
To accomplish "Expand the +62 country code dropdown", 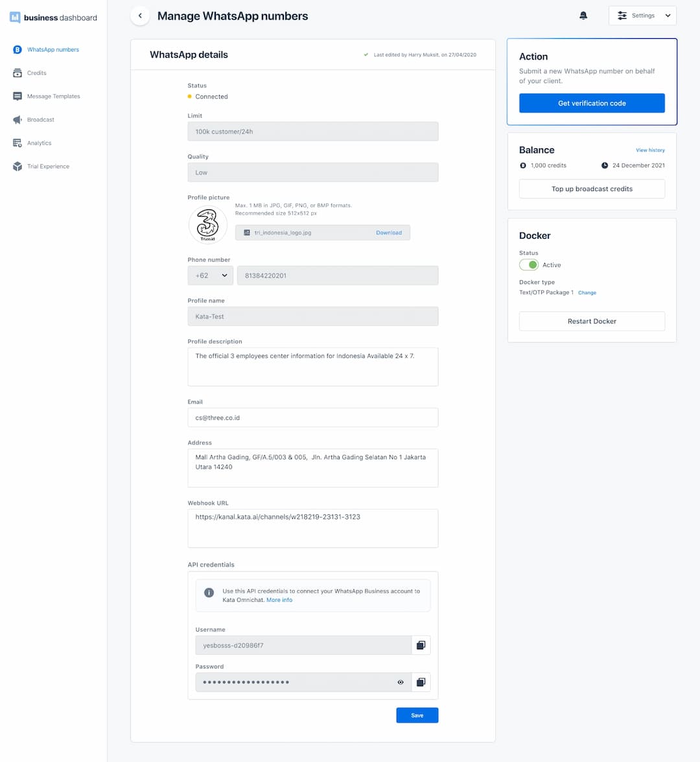I will [211, 276].
